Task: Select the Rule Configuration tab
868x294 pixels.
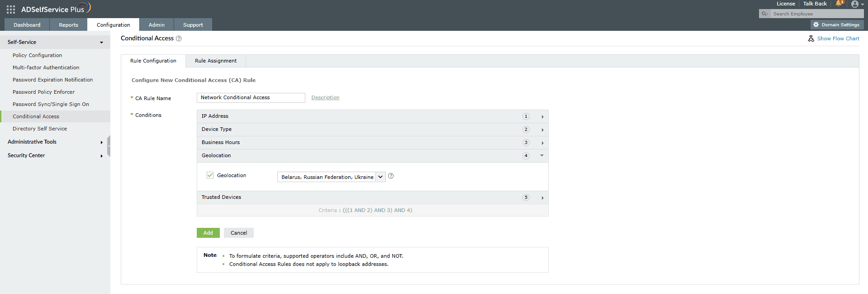Action: tap(153, 61)
